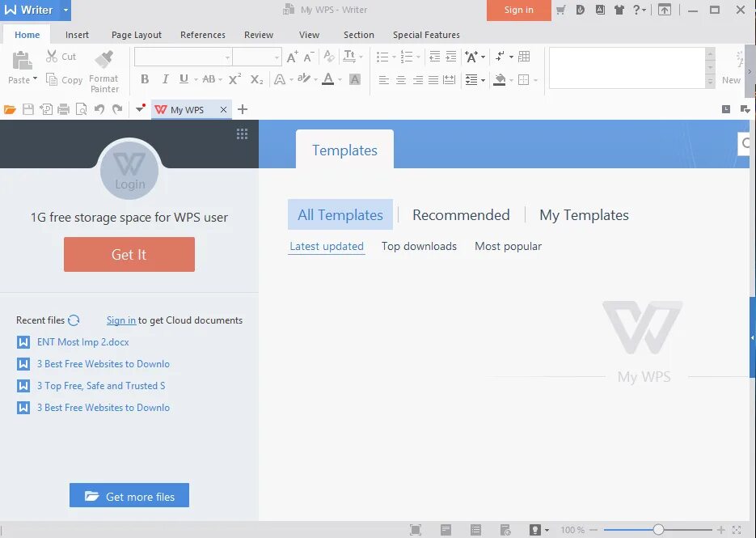The width and height of the screenshot is (756, 538).
Task: Click the T-shirt skin icon
Action: (x=619, y=10)
